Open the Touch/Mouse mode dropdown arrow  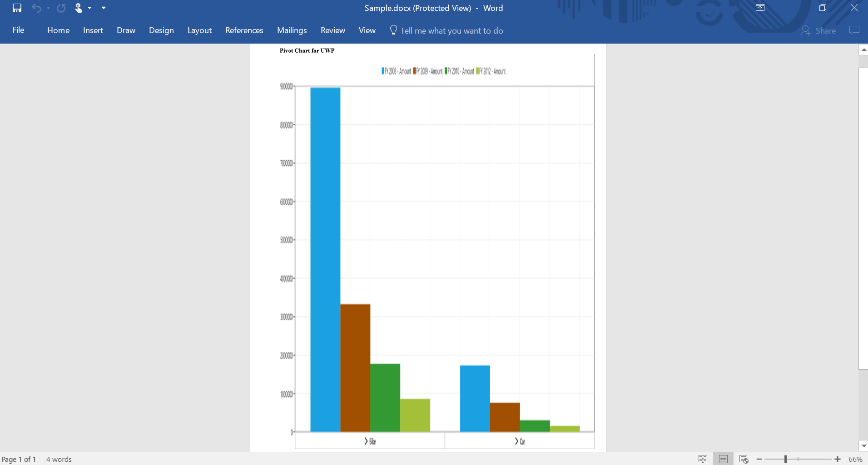click(89, 8)
